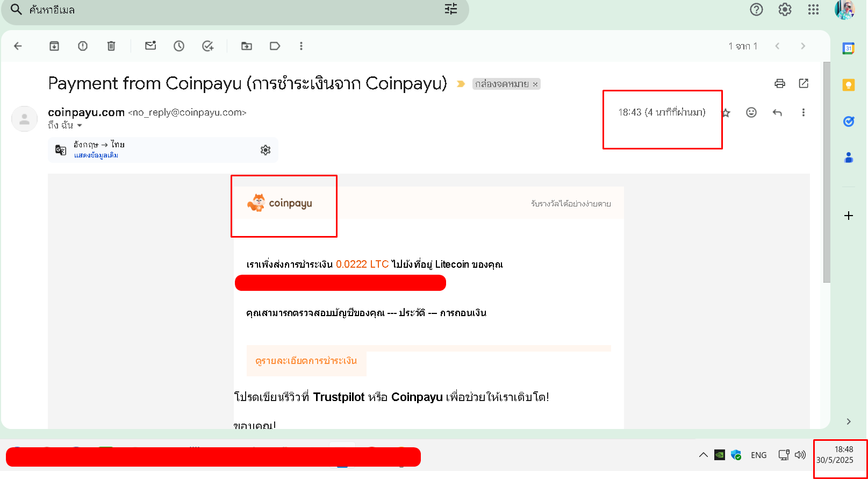The height and width of the screenshot is (479, 868).
Task: Open Gmail support help icon
Action: (756, 9)
